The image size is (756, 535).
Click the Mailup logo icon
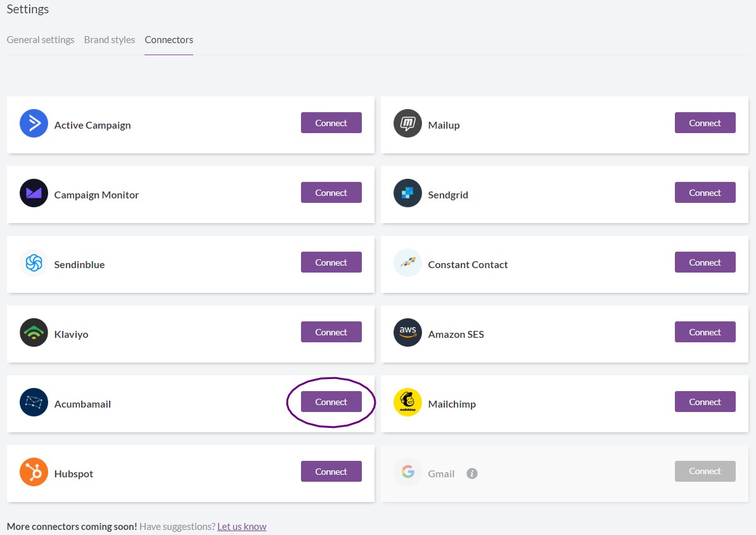click(407, 124)
